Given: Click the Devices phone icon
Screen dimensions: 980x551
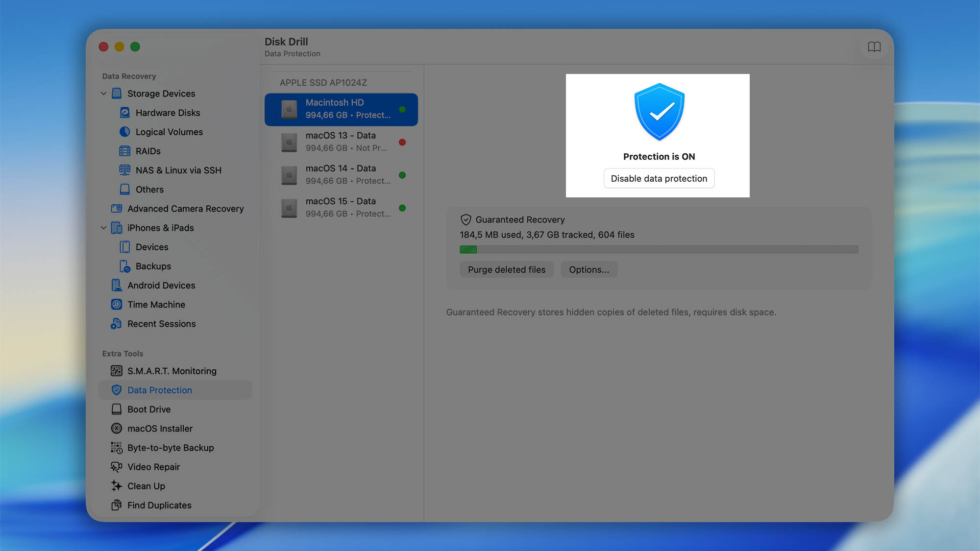Looking at the screenshot, I should (x=124, y=247).
